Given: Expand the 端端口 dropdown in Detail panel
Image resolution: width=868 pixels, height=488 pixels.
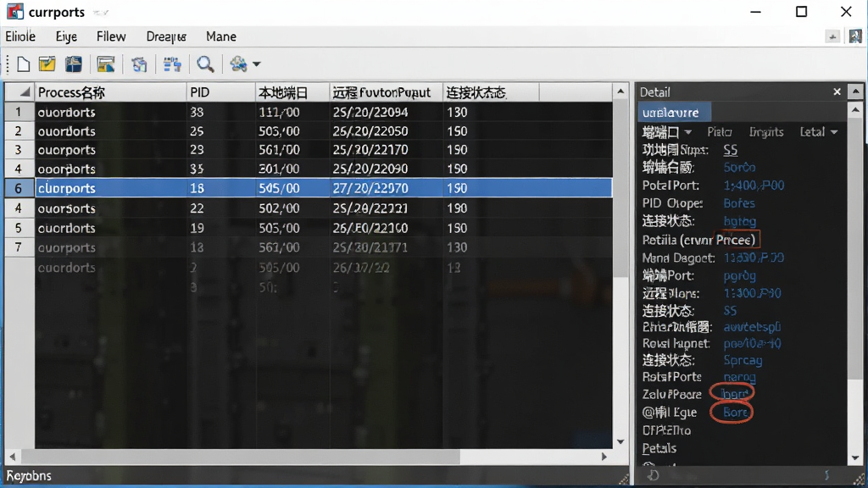Looking at the screenshot, I should click(x=688, y=132).
